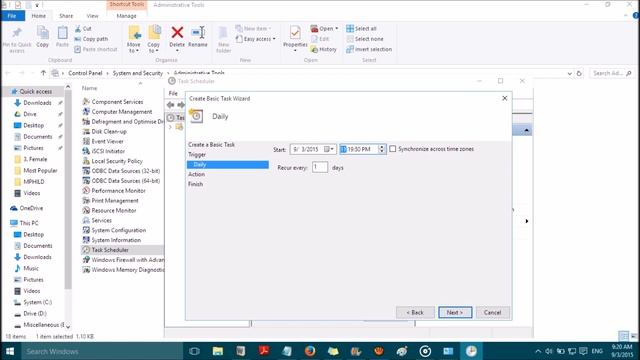The height and width of the screenshot is (360, 640).
Task: Open the address bar history dropdown
Action: 569,73
